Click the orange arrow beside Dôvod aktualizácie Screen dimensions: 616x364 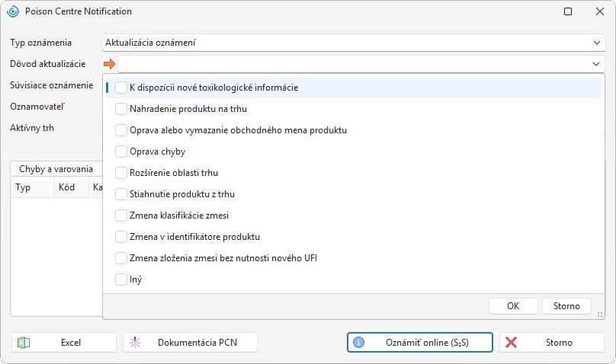(x=110, y=64)
